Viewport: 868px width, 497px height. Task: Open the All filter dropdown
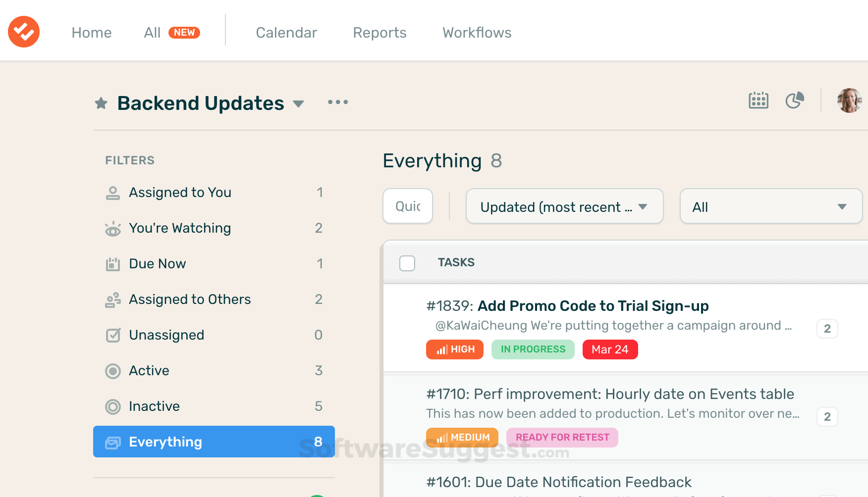(770, 206)
